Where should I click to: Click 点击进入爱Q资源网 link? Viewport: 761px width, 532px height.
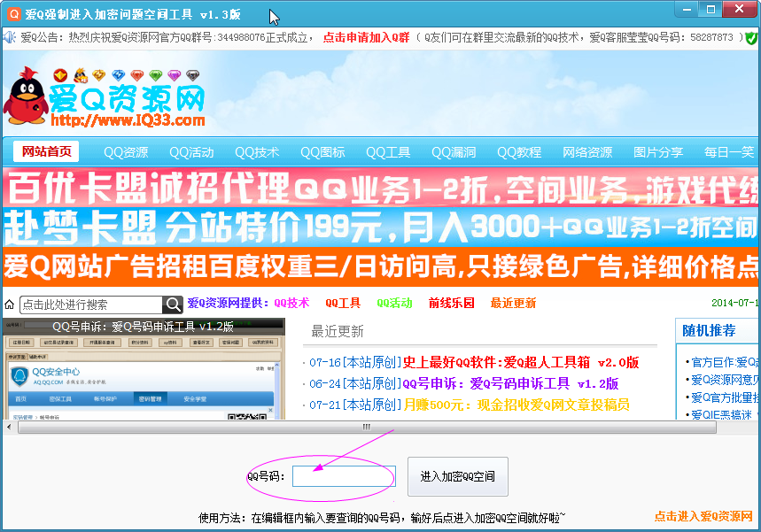point(703,516)
